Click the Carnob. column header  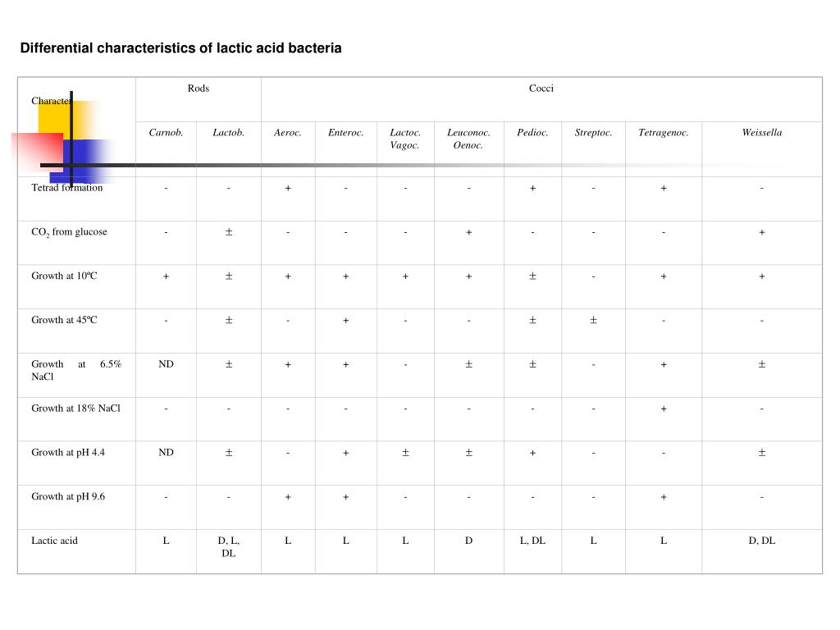coord(166,132)
